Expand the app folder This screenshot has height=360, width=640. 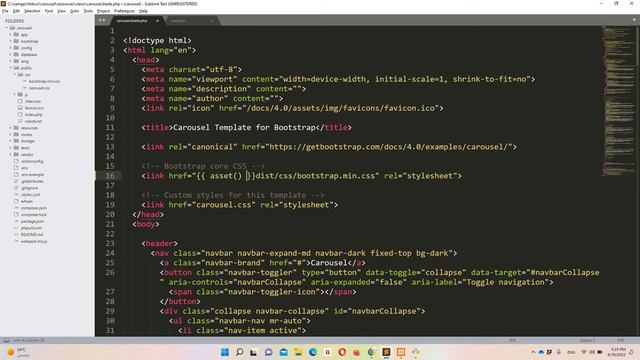point(11,35)
